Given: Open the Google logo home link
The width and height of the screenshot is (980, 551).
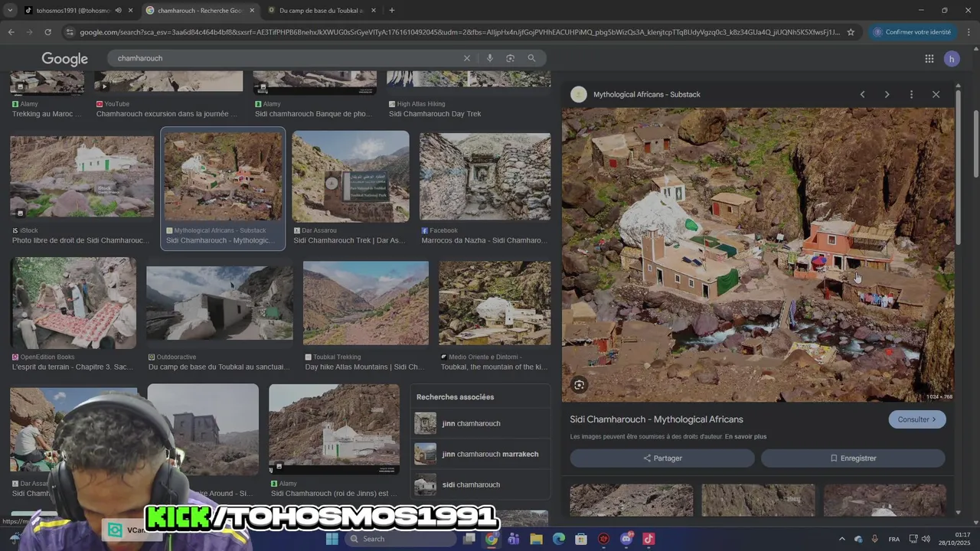Looking at the screenshot, I should (x=65, y=59).
